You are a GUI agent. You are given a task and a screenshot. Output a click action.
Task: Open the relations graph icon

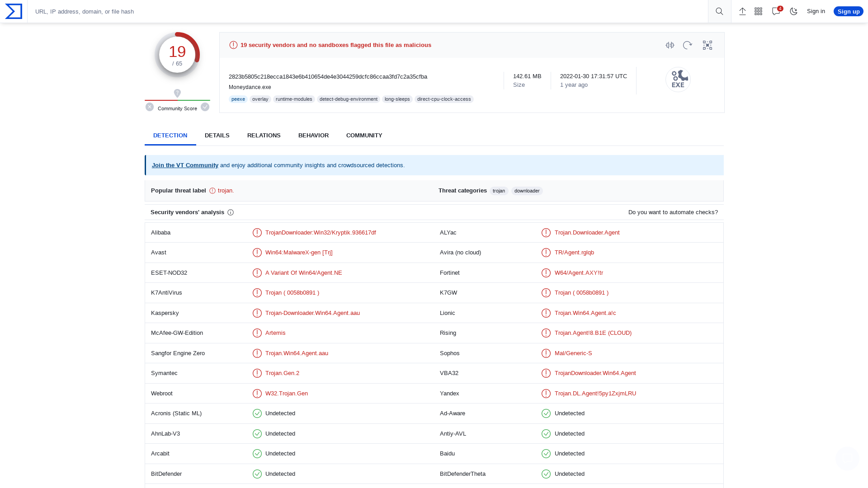point(708,45)
